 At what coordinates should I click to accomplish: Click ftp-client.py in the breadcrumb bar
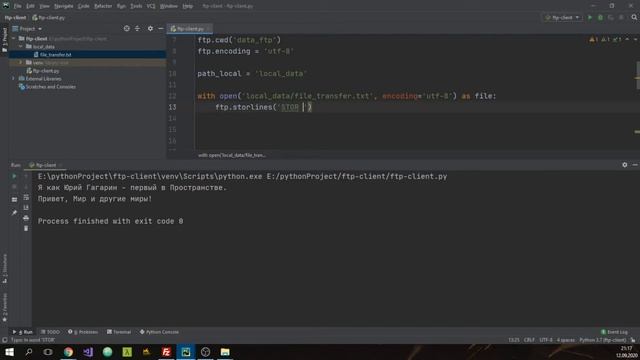tap(48, 18)
